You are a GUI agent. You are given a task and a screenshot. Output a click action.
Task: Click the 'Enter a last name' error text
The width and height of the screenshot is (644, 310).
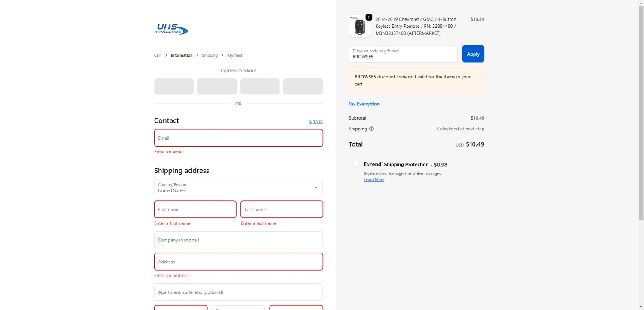258,223
